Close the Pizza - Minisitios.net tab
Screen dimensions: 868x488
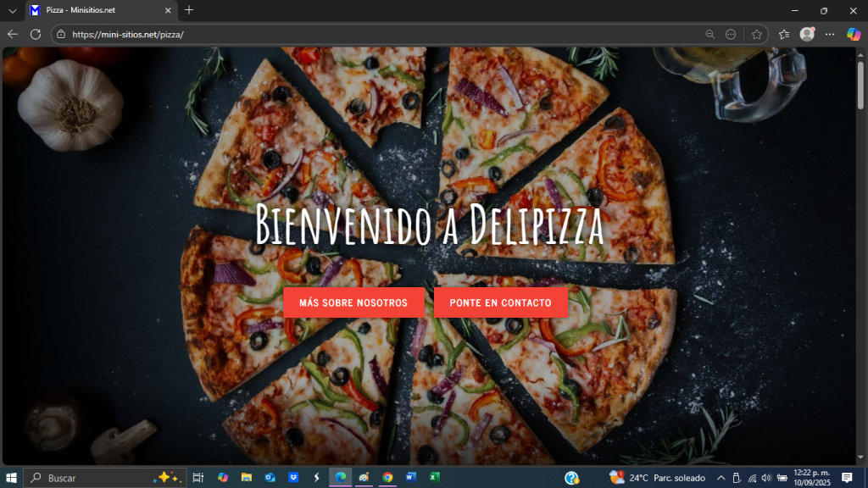168,10
